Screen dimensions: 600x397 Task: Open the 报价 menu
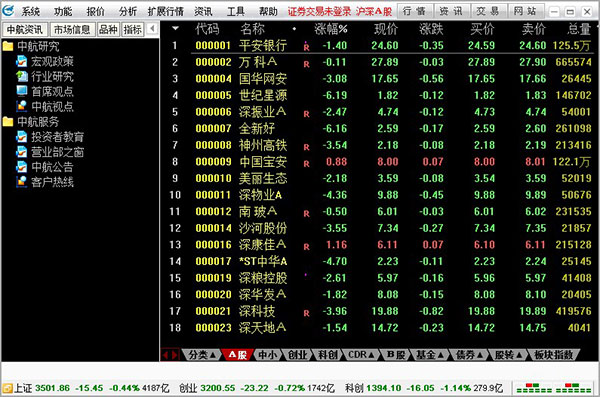(x=95, y=11)
